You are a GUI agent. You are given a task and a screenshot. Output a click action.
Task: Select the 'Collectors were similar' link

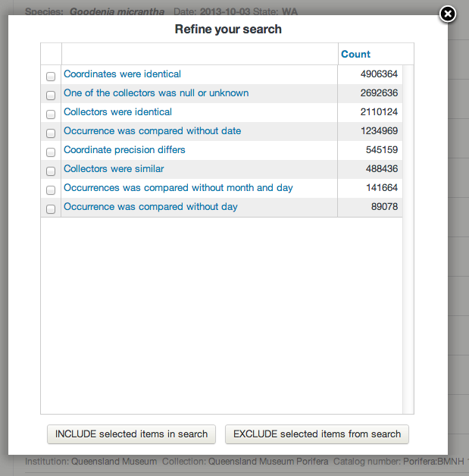[x=114, y=169]
